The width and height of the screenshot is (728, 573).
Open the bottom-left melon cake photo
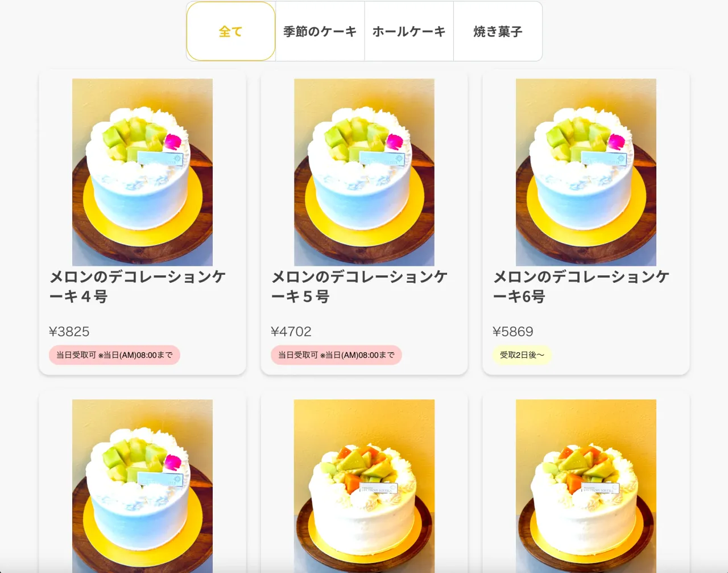142,486
